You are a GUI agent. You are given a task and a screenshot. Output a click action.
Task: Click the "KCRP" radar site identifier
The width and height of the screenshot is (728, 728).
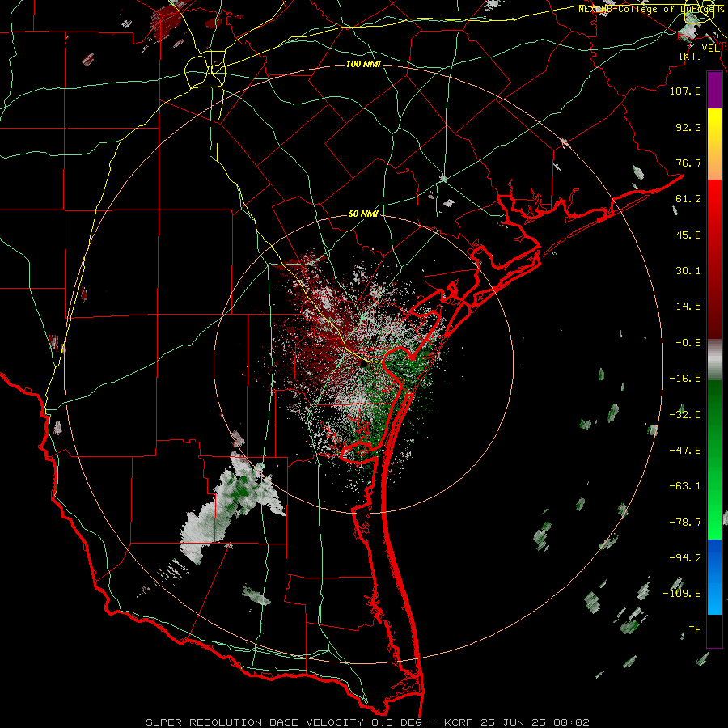pyautogui.click(x=458, y=722)
